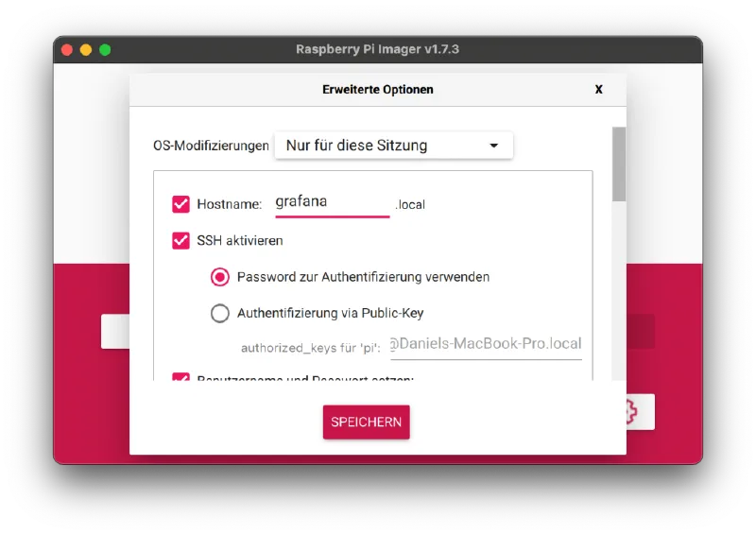The width and height of the screenshot is (756, 535).
Task: Click the SPEICHERN button
Action: [x=367, y=423]
